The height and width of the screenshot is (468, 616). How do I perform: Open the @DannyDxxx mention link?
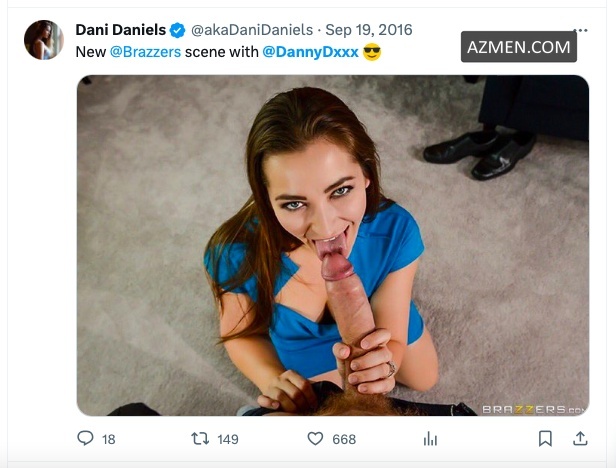click(310, 51)
